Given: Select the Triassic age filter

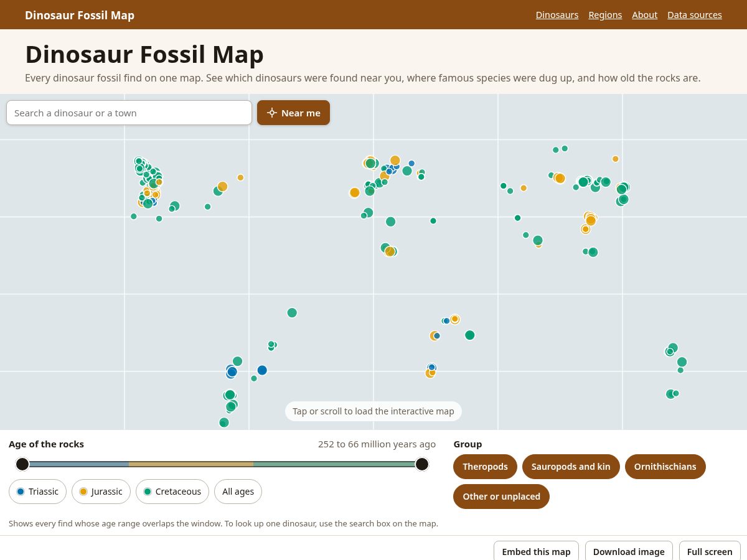Looking at the screenshot, I should 38,492.
